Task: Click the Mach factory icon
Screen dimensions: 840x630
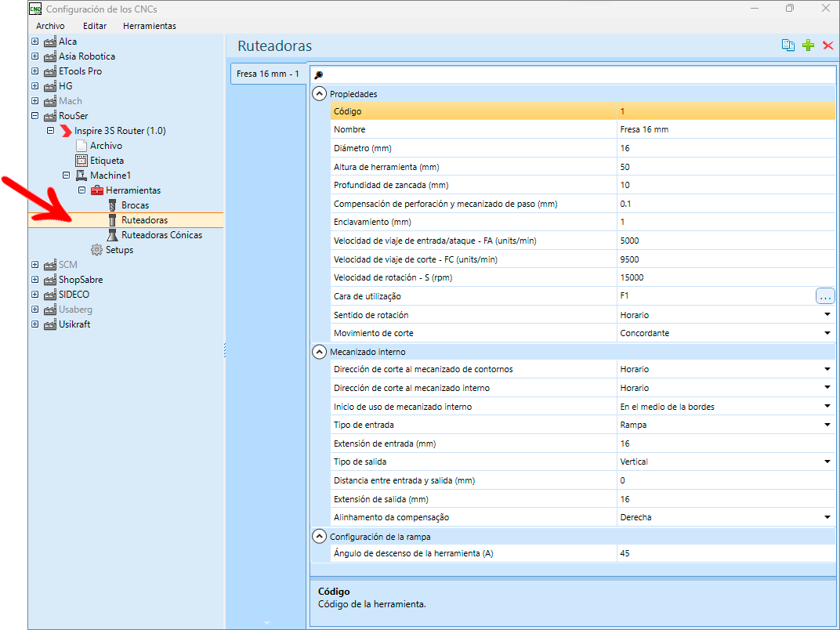Action: (50, 101)
